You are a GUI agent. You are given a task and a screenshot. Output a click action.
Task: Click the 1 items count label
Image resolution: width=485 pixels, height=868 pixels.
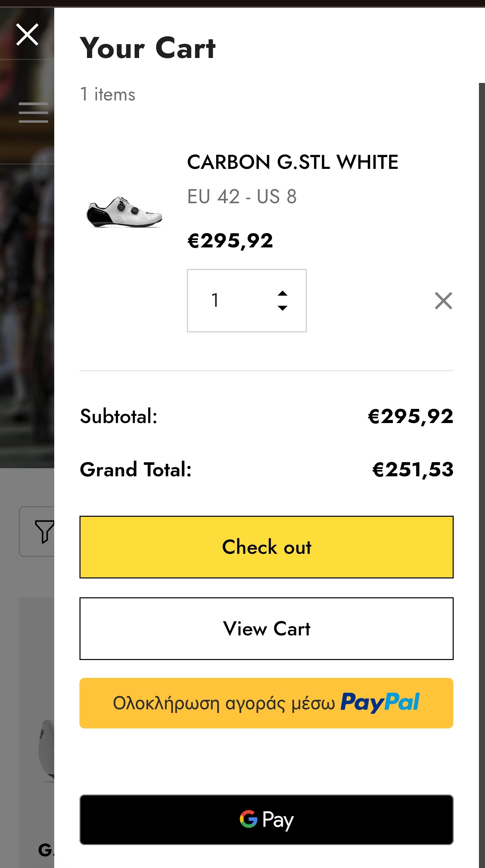pos(108,94)
